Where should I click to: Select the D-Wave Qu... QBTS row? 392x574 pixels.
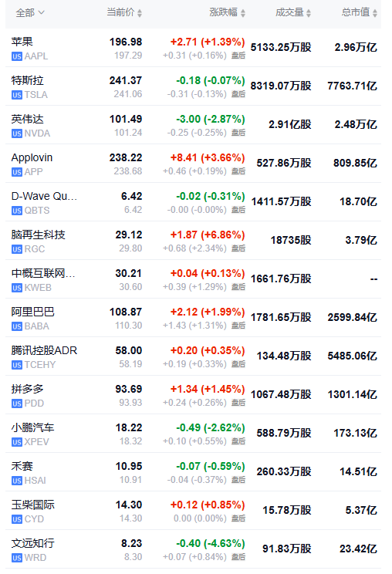(x=193, y=202)
